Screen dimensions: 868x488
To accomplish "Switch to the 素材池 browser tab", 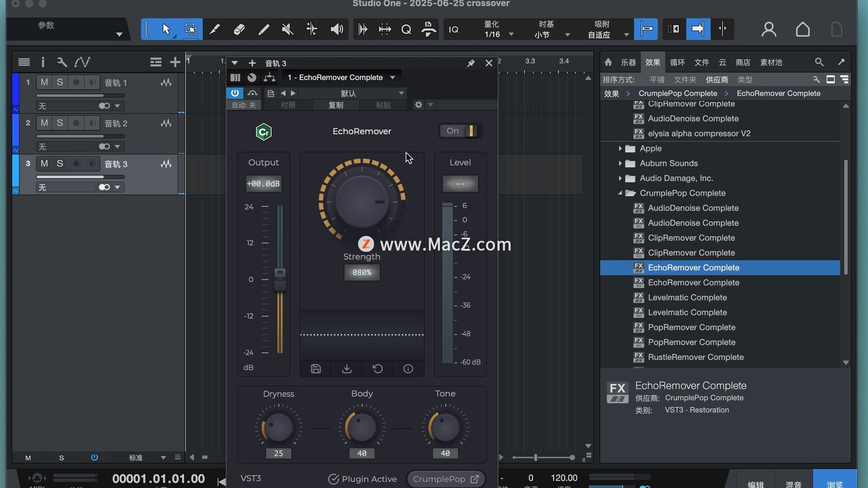I will tap(771, 62).
